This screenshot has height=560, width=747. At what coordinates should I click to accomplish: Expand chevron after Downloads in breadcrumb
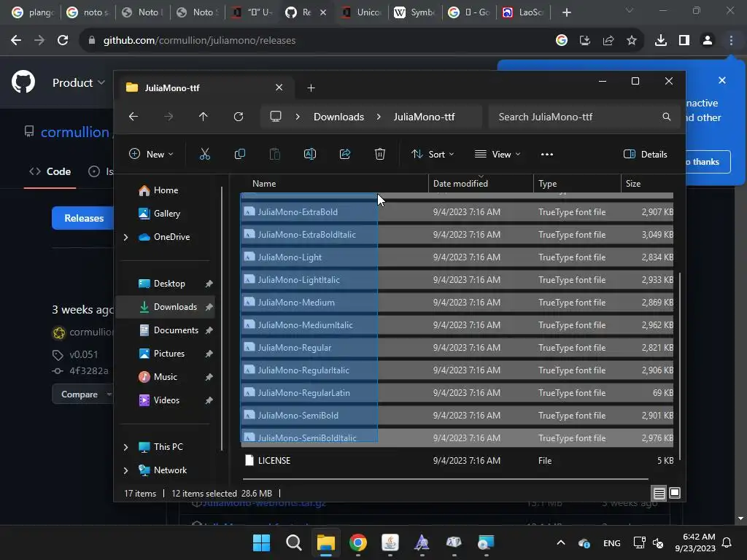pyautogui.click(x=379, y=117)
